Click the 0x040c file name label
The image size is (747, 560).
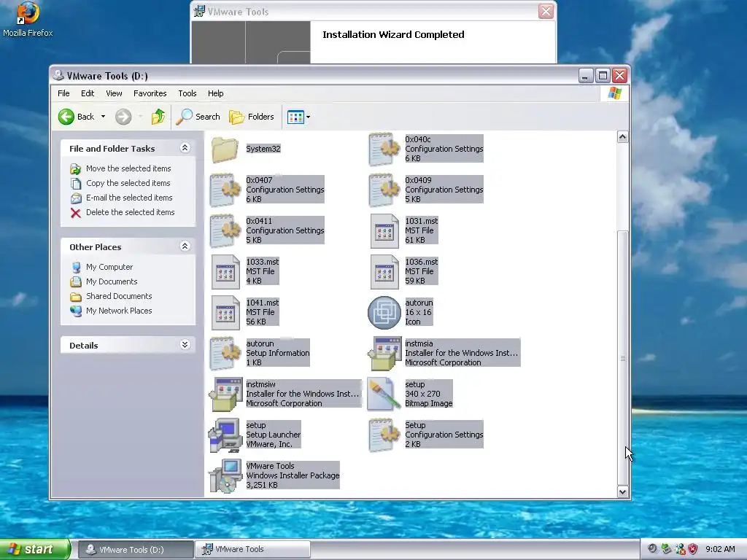418,139
